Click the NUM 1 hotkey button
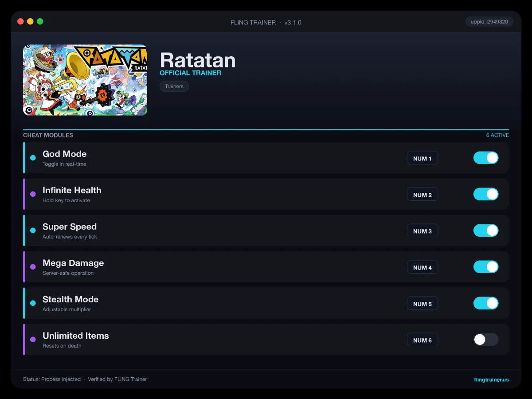Screen dimensions: 532x399 [x=422, y=158]
